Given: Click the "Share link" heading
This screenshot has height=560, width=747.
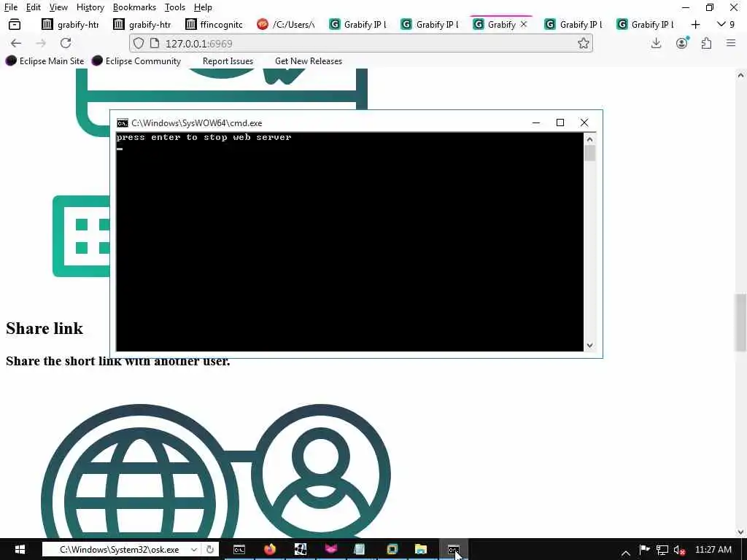Looking at the screenshot, I should click(44, 328).
